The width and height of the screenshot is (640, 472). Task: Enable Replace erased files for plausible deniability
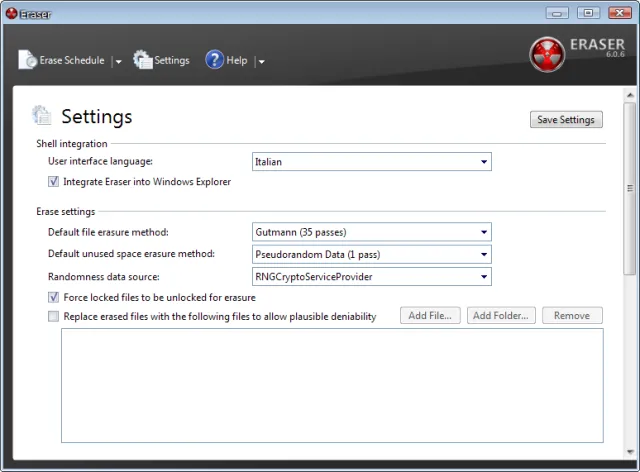click(53, 316)
